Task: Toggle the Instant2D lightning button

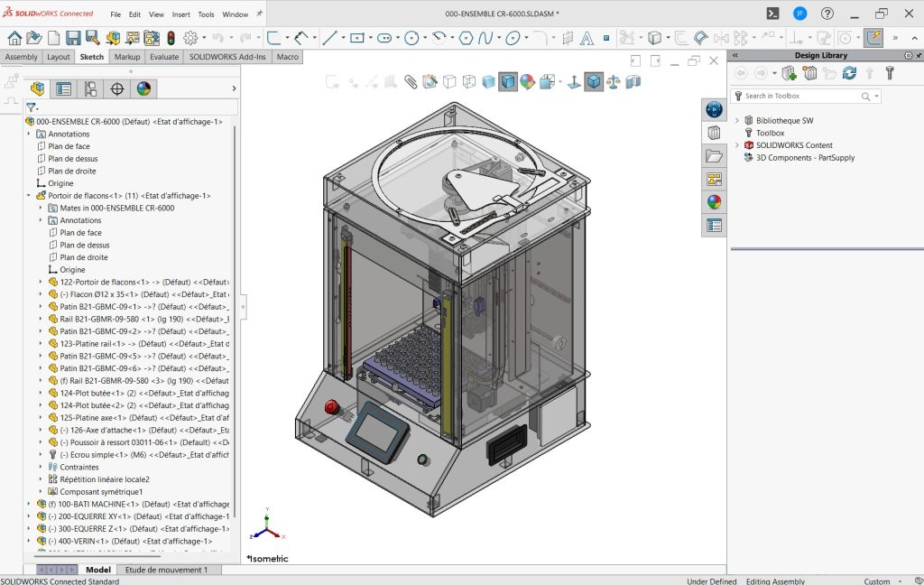Action: [x=873, y=38]
